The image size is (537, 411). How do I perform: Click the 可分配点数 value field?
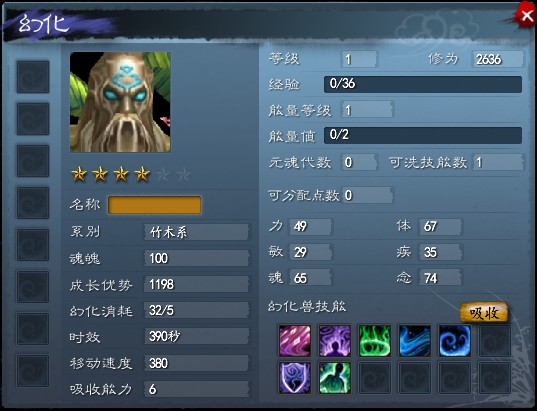(x=367, y=196)
